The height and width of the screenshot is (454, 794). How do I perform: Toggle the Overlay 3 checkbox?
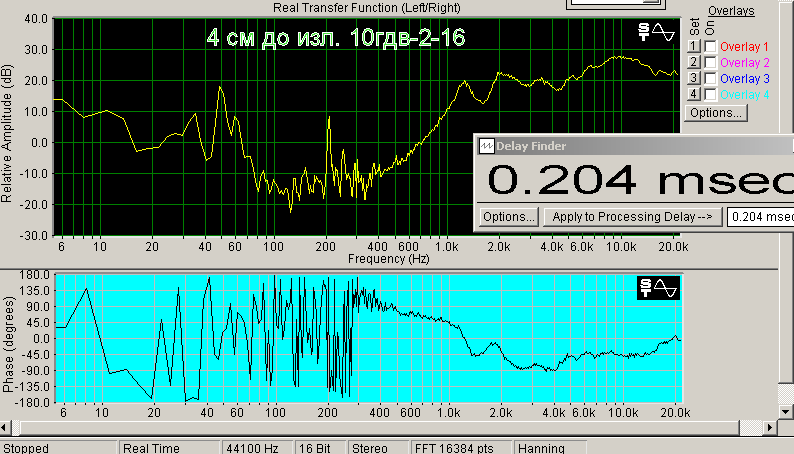[x=710, y=79]
